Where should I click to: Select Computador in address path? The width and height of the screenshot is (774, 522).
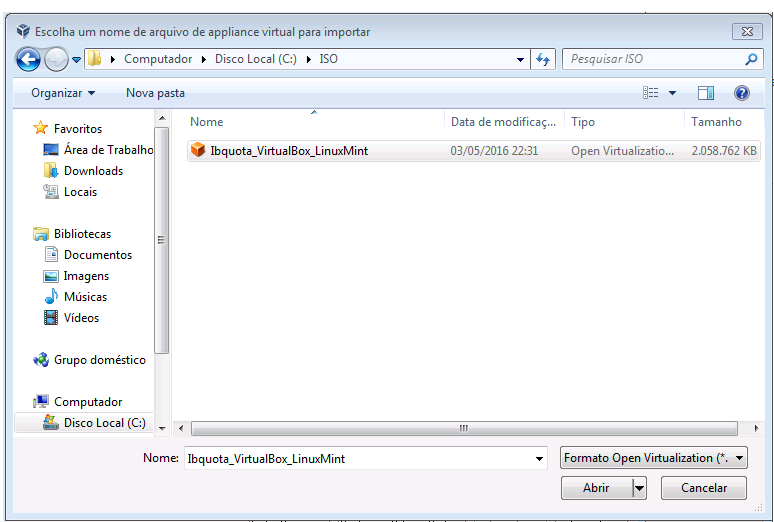click(x=158, y=59)
